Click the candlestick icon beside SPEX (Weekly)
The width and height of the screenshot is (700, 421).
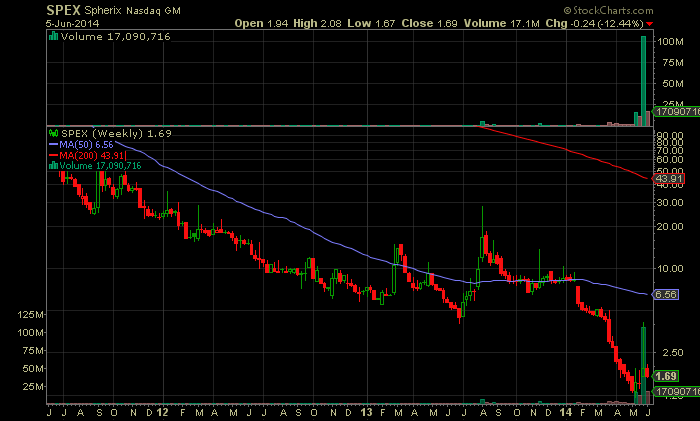tap(54, 133)
